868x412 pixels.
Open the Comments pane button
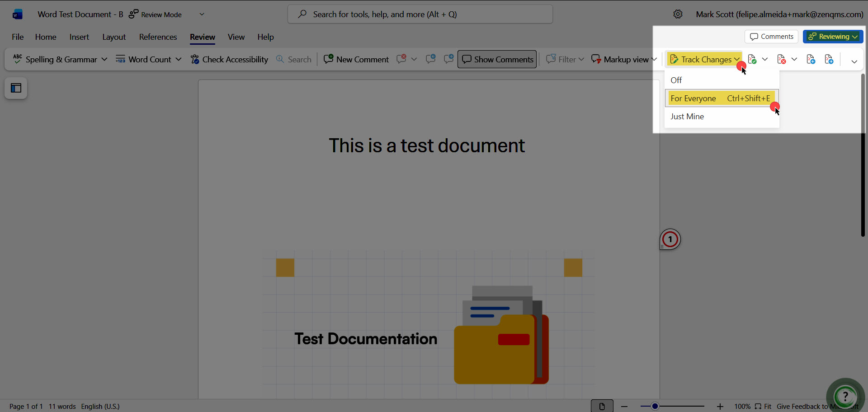pos(771,37)
